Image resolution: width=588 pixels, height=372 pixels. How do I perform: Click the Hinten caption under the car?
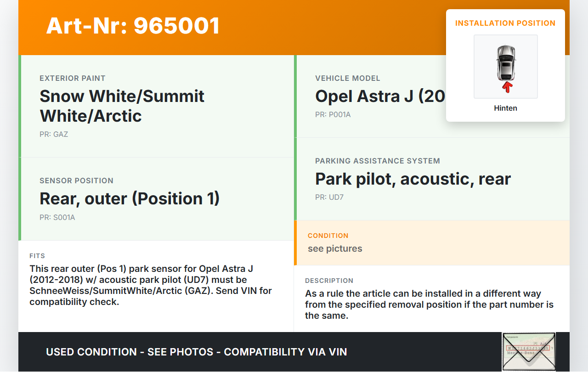506,108
